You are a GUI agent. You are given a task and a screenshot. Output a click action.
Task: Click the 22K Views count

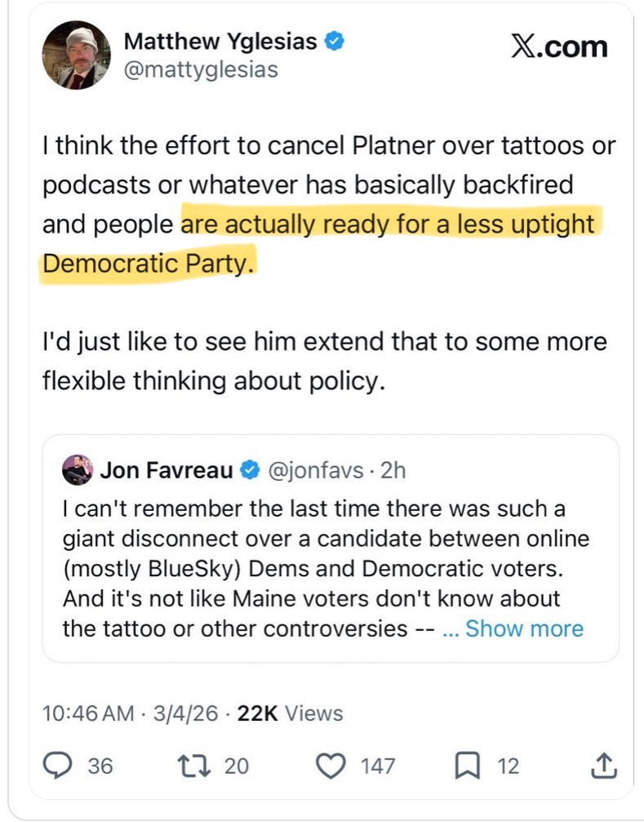point(290,713)
